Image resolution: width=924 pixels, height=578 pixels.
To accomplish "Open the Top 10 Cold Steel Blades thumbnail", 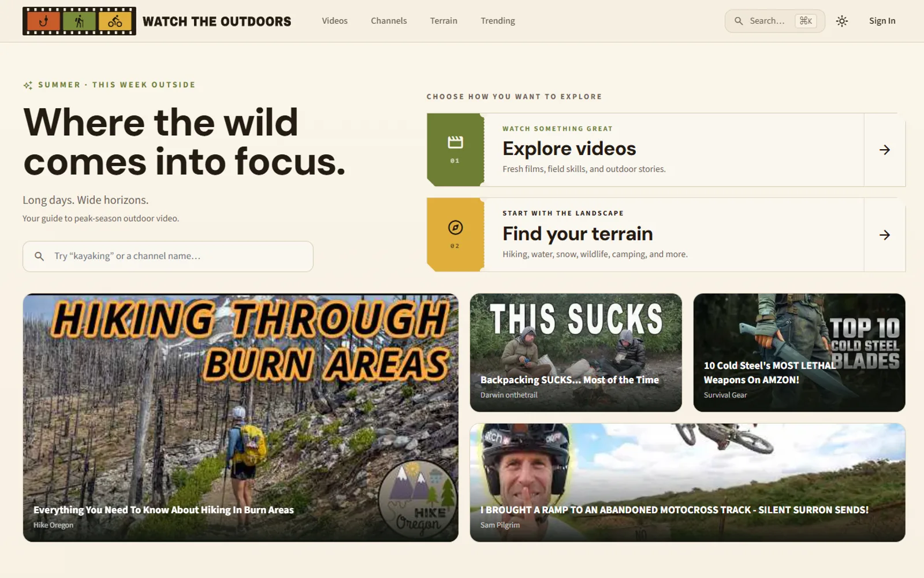I will pyautogui.click(x=799, y=353).
